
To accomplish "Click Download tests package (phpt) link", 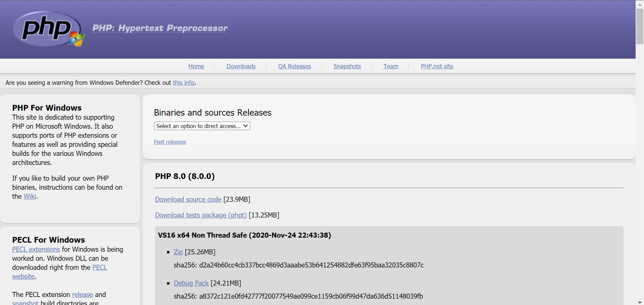I will 201,215.
